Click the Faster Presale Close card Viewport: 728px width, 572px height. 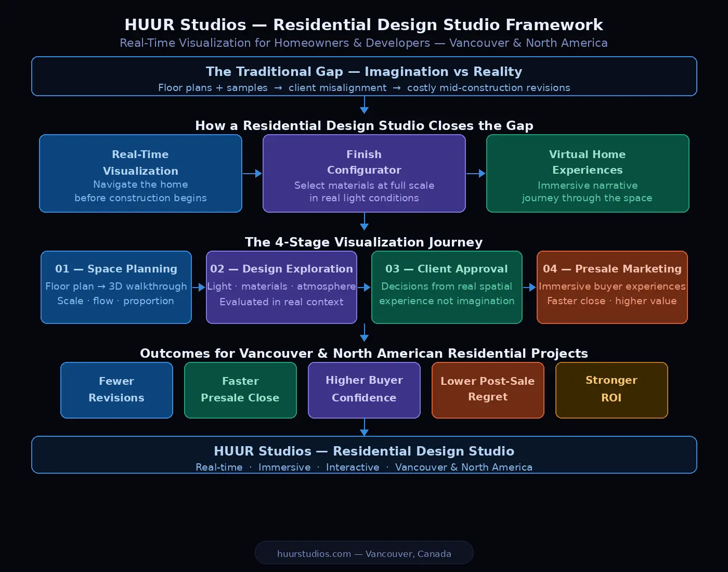tap(240, 390)
